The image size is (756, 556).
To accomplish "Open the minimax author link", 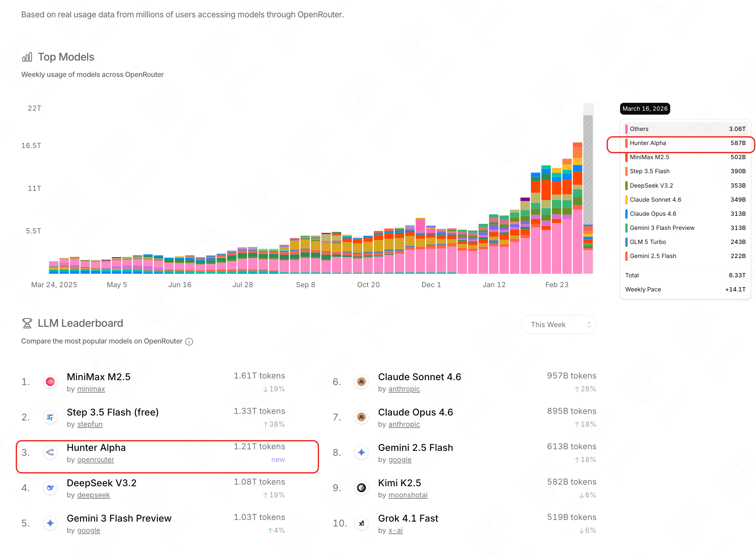I will (x=91, y=389).
